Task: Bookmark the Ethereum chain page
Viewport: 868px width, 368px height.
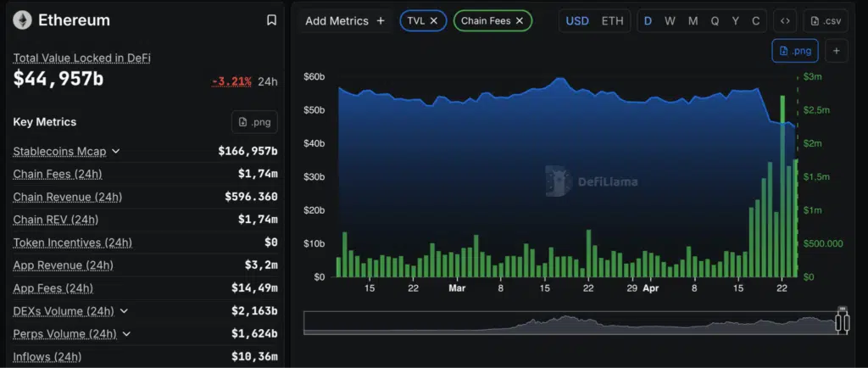Action: tap(271, 20)
